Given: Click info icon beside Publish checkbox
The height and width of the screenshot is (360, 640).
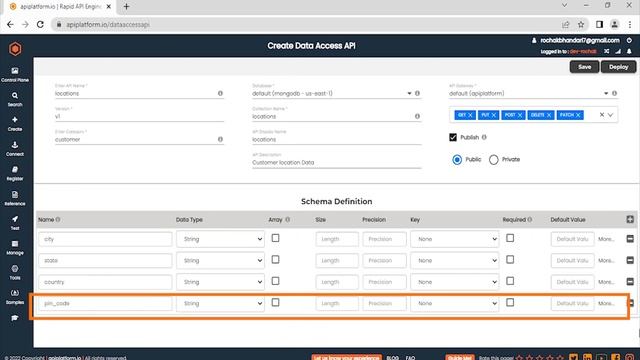Looking at the screenshot, I should coord(484,137).
